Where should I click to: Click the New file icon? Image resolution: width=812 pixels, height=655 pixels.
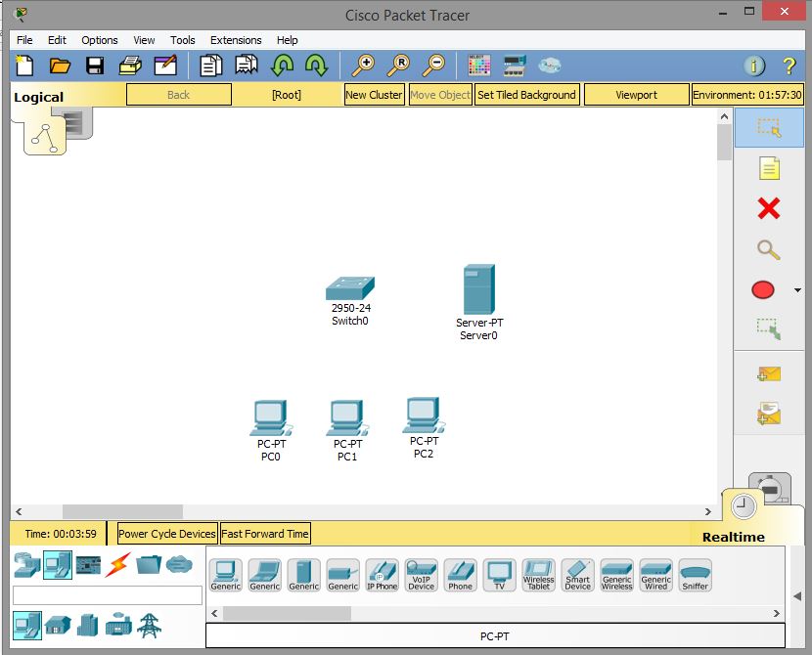(x=24, y=65)
